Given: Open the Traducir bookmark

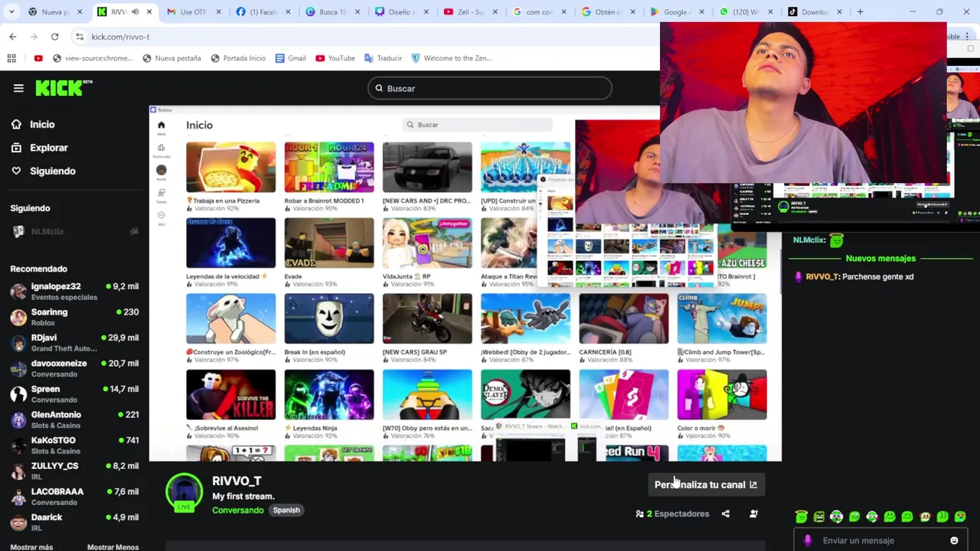Looking at the screenshot, I should [383, 58].
